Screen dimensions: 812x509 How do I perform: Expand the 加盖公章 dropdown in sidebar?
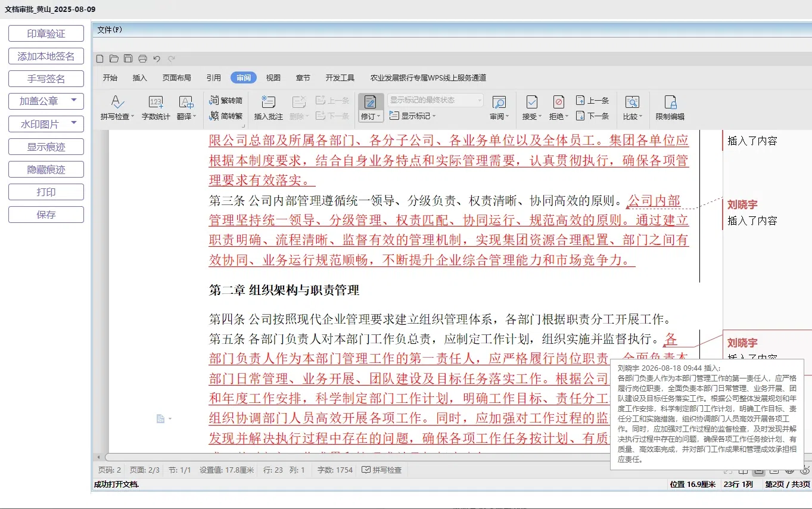coord(74,101)
